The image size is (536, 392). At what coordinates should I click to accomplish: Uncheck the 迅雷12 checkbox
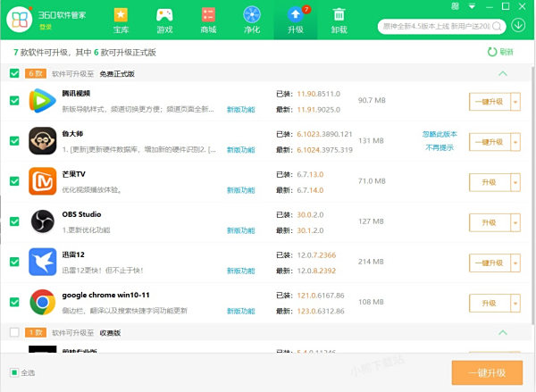(14, 262)
